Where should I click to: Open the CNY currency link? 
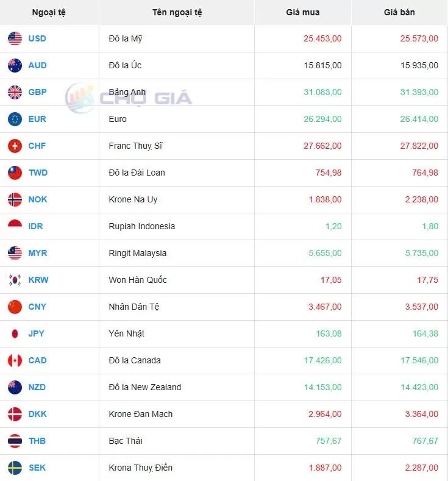[37, 307]
